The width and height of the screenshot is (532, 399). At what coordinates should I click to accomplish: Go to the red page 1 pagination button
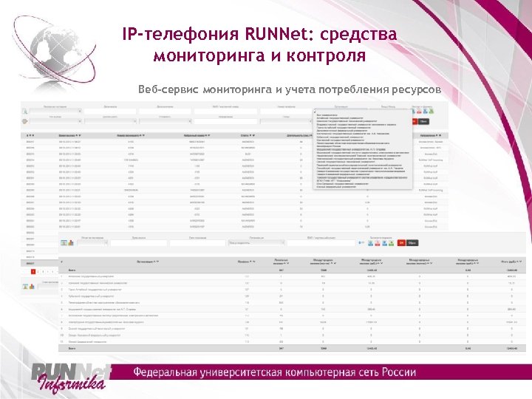coord(33,271)
